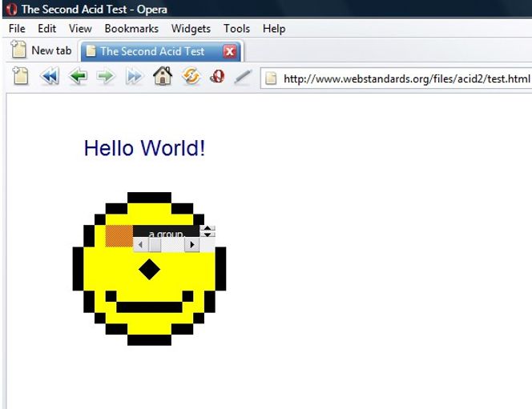Click the address bar URL field
Viewport: 532px width, 409px height.
pos(396,78)
